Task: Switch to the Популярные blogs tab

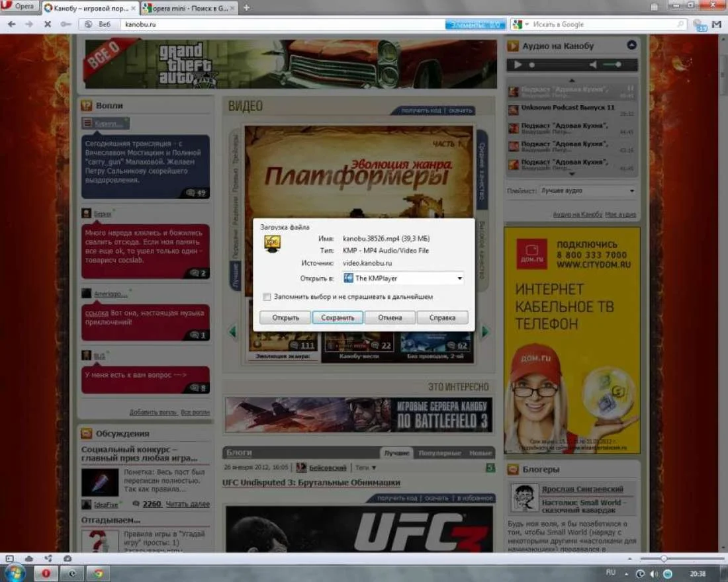Action: click(439, 453)
